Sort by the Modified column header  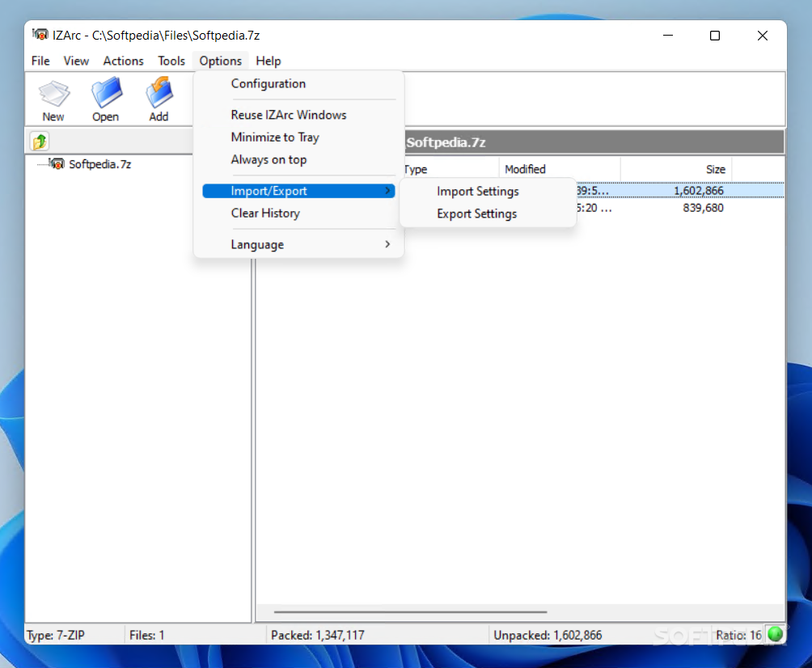[560, 169]
